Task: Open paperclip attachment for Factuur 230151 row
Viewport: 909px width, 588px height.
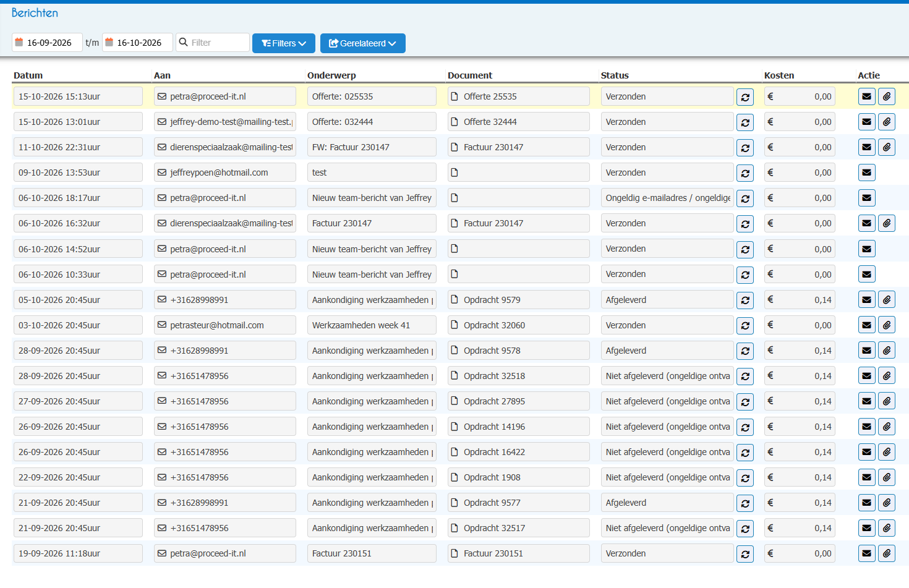Action: tap(887, 553)
